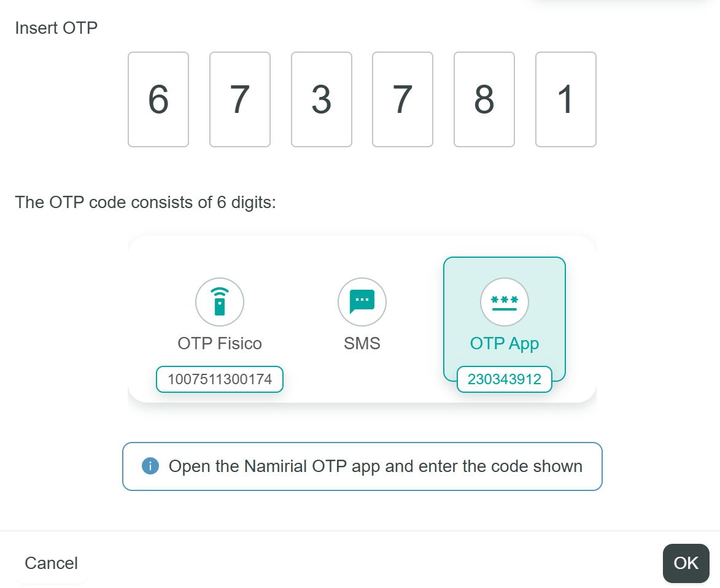Click the OTP App asterisks icon
This screenshot has width=720, height=588.
[505, 302]
